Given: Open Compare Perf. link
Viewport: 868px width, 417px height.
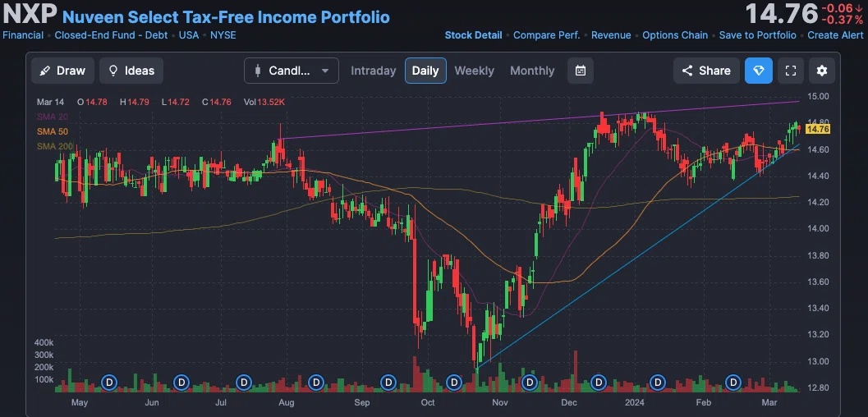Looking at the screenshot, I should [x=546, y=35].
